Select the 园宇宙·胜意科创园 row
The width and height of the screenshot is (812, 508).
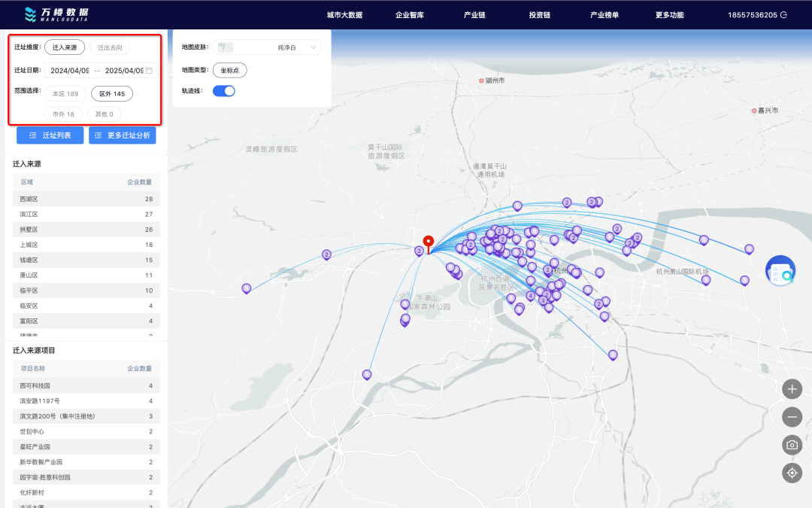[86, 477]
